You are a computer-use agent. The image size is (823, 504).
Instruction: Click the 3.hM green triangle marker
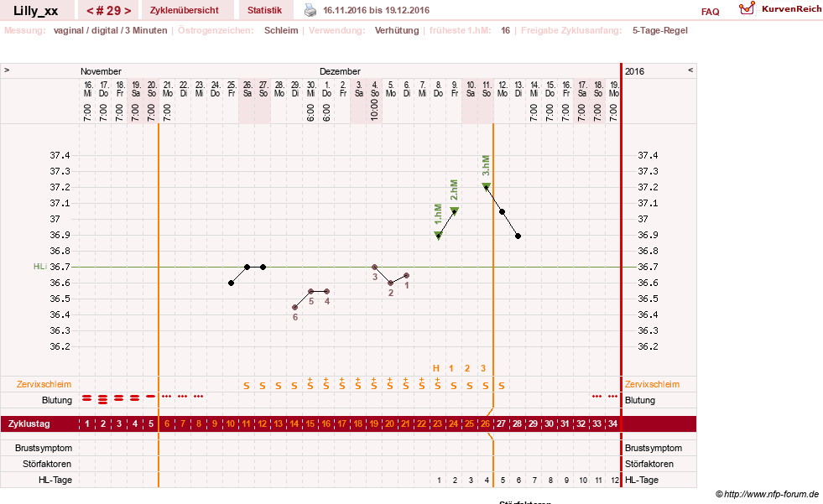[x=486, y=186]
